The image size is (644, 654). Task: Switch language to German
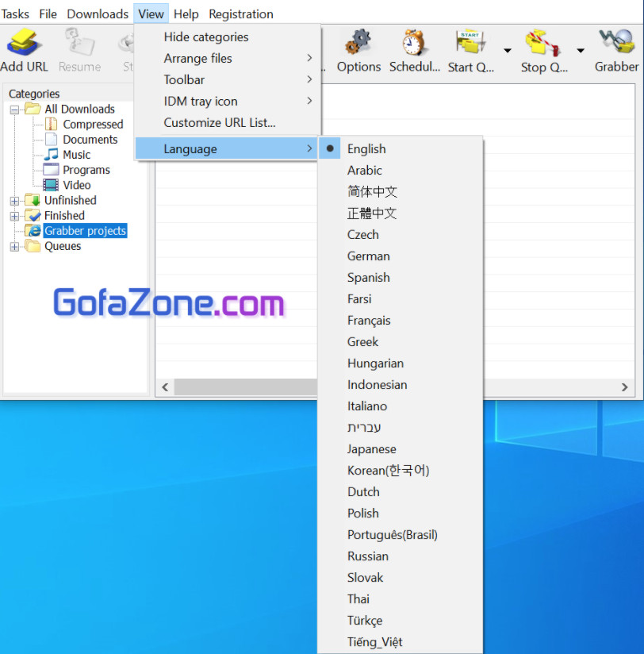[368, 256]
